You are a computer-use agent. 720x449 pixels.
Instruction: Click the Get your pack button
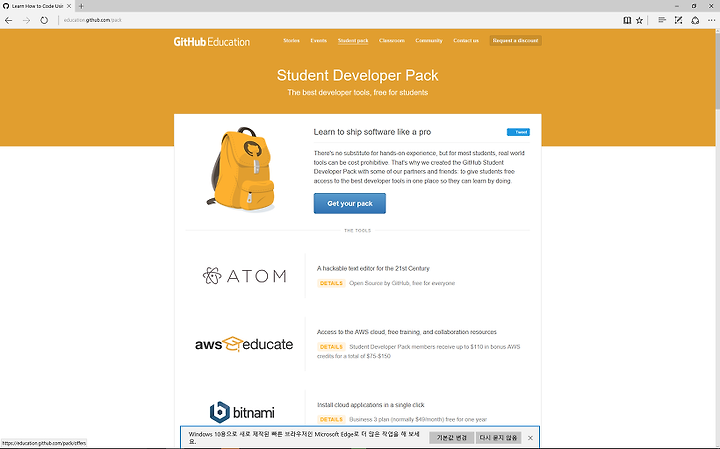(x=349, y=203)
